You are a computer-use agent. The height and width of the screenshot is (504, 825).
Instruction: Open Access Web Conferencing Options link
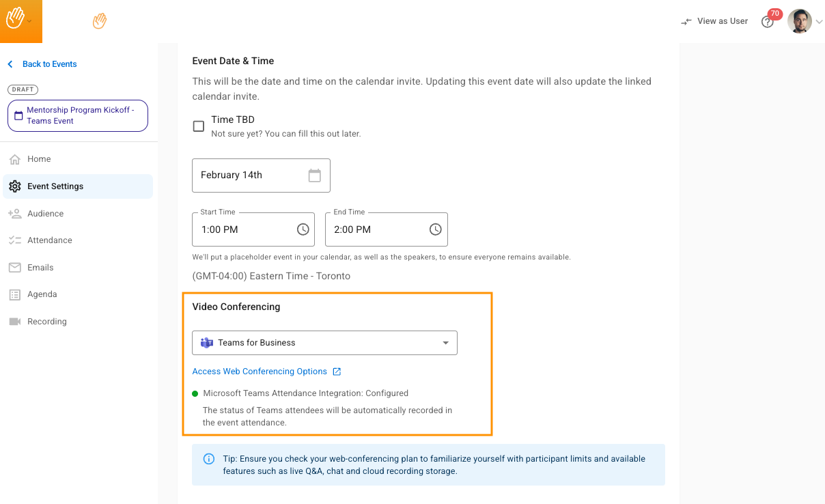click(260, 372)
